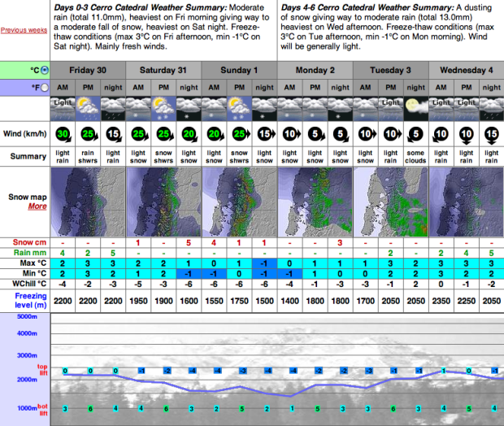Click Sunday PM snow showers weather icon
This screenshot has height=426, width=504.
click(x=239, y=109)
